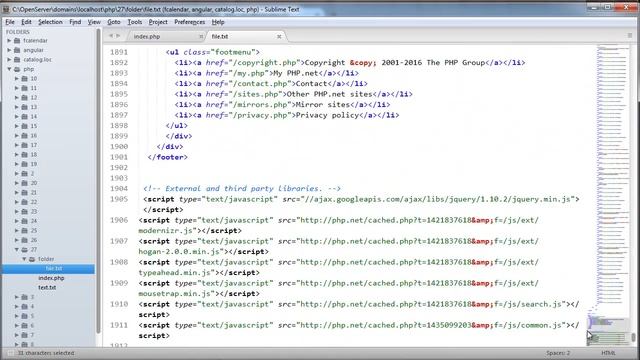Click the folder icon for folder 15
Viewport: 640px width, 360px height.
coord(24,126)
